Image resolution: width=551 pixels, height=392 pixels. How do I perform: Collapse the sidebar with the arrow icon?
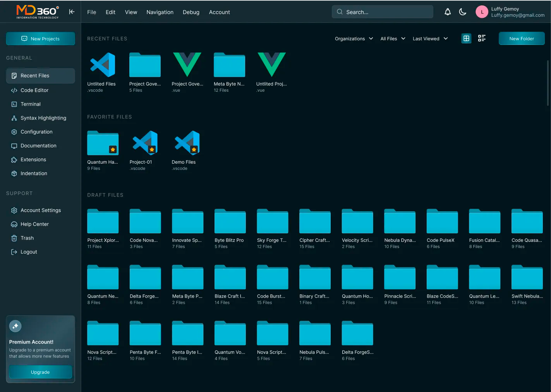click(72, 12)
